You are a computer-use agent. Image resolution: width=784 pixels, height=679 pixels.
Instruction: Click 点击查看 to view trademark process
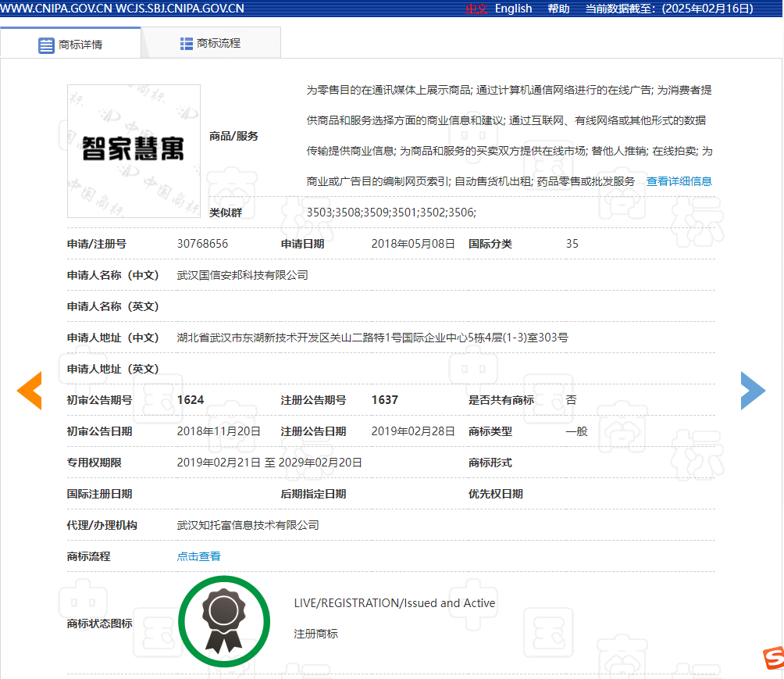pos(198,556)
